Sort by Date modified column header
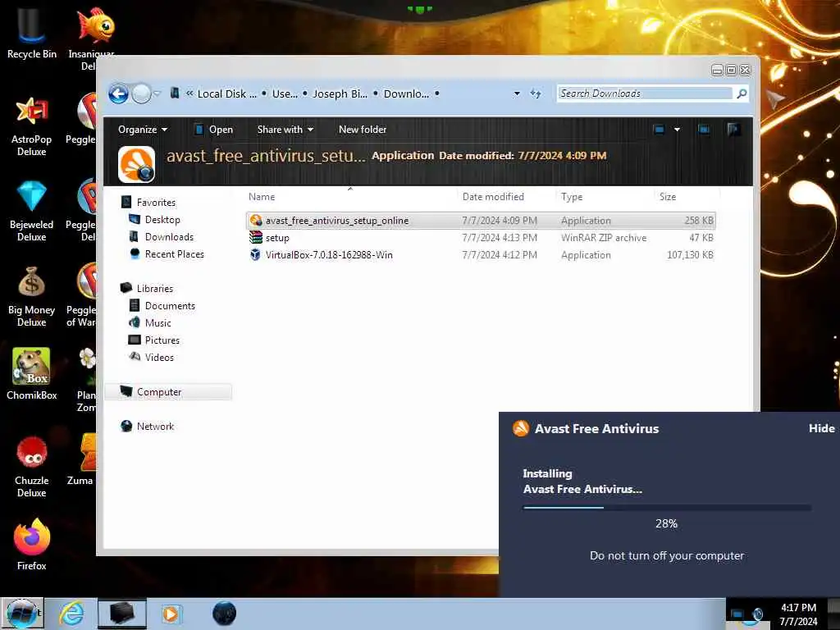Screen dimensions: 840x630 [505, 197]
